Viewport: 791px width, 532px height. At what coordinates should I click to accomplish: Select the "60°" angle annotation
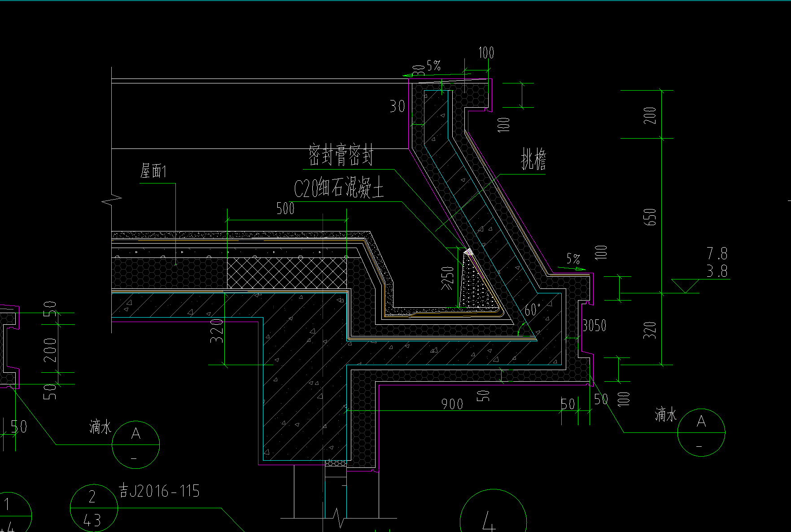533,310
